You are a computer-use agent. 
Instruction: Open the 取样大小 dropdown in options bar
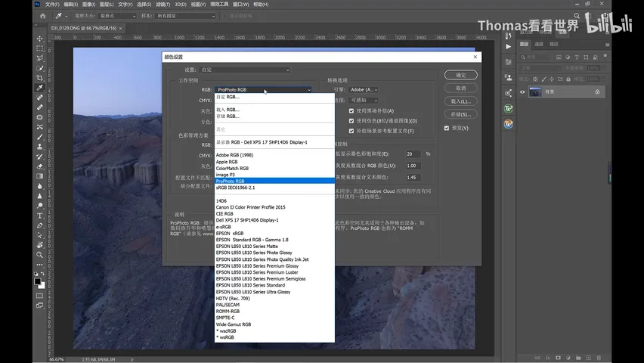tap(117, 16)
